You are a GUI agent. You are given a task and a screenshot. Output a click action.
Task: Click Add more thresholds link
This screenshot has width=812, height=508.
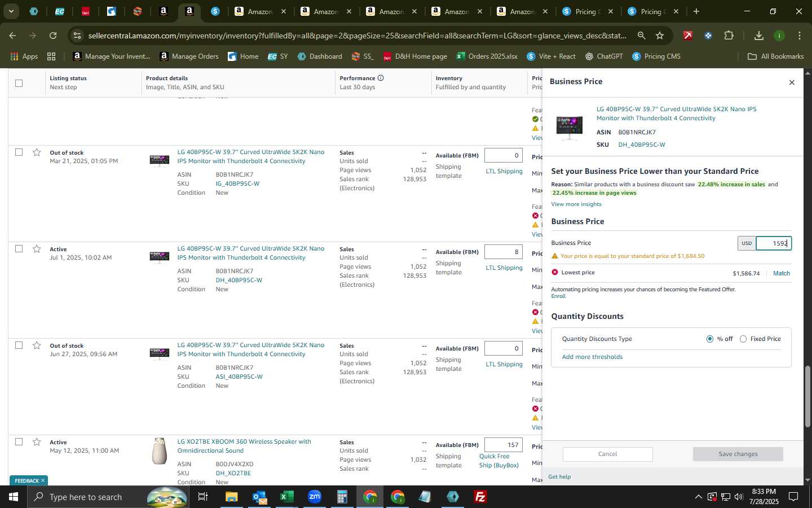click(x=592, y=357)
